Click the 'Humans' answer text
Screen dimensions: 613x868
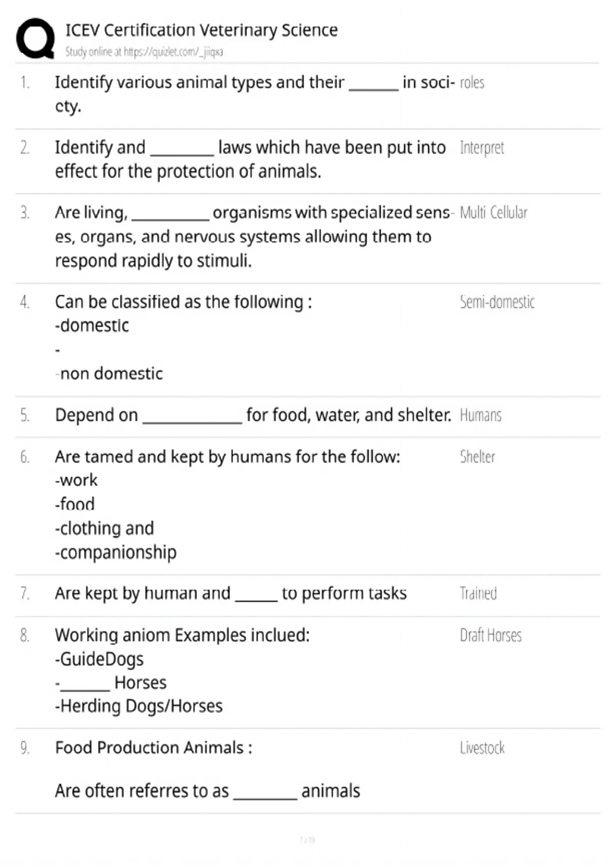tap(481, 416)
